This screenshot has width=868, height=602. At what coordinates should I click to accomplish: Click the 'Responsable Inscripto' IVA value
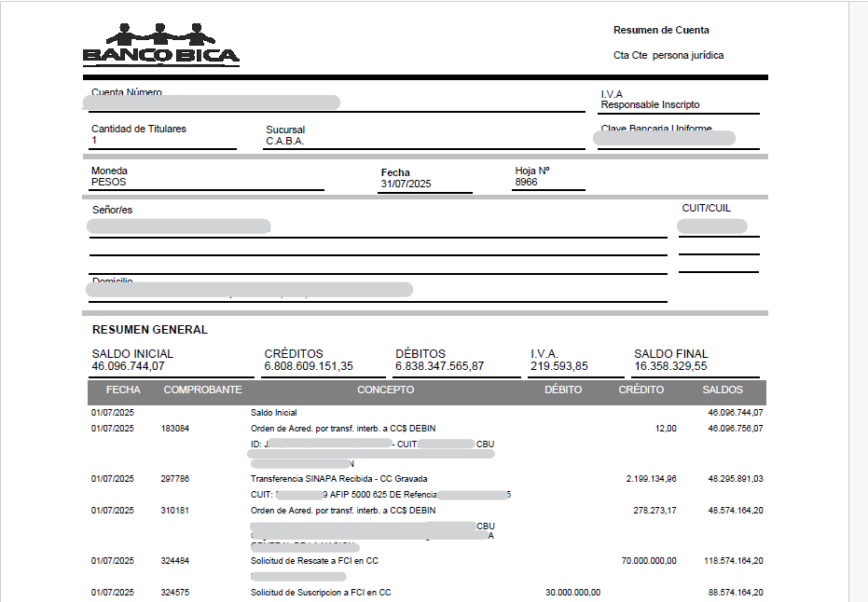click(650, 104)
